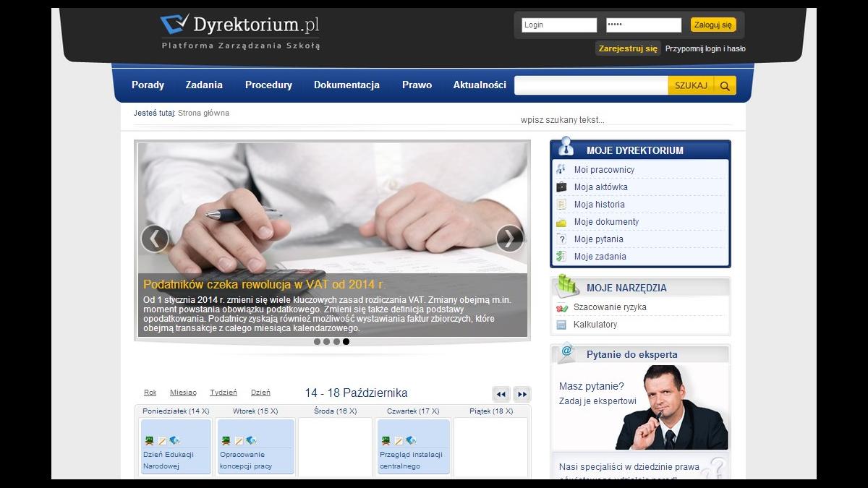Go to previous slide arrow

(154, 239)
